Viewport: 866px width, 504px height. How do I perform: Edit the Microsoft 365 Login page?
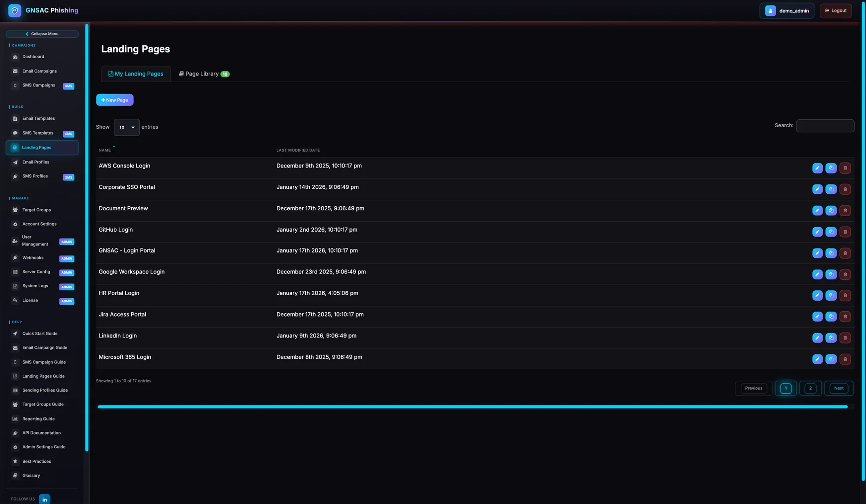pos(817,359)
